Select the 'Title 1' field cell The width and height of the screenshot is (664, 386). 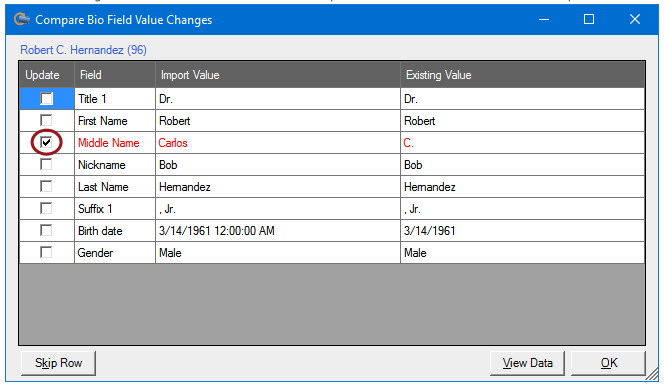point(115,99)
